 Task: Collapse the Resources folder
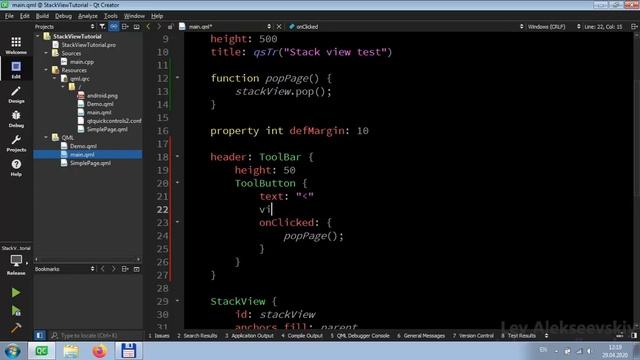click(46, 70)
